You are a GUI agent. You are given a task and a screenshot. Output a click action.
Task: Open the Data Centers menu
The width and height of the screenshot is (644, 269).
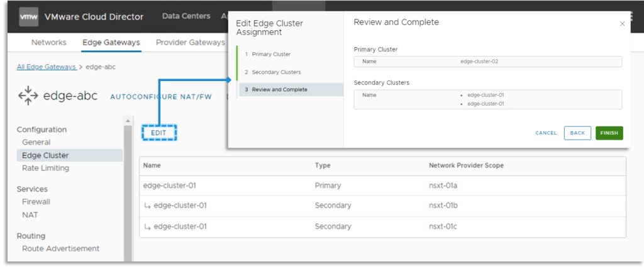[186, 16]
